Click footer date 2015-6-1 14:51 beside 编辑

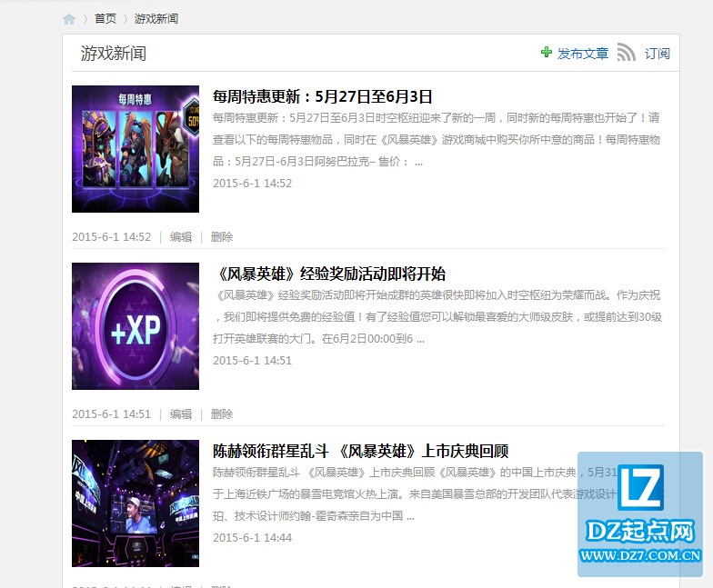click(111, 414)
